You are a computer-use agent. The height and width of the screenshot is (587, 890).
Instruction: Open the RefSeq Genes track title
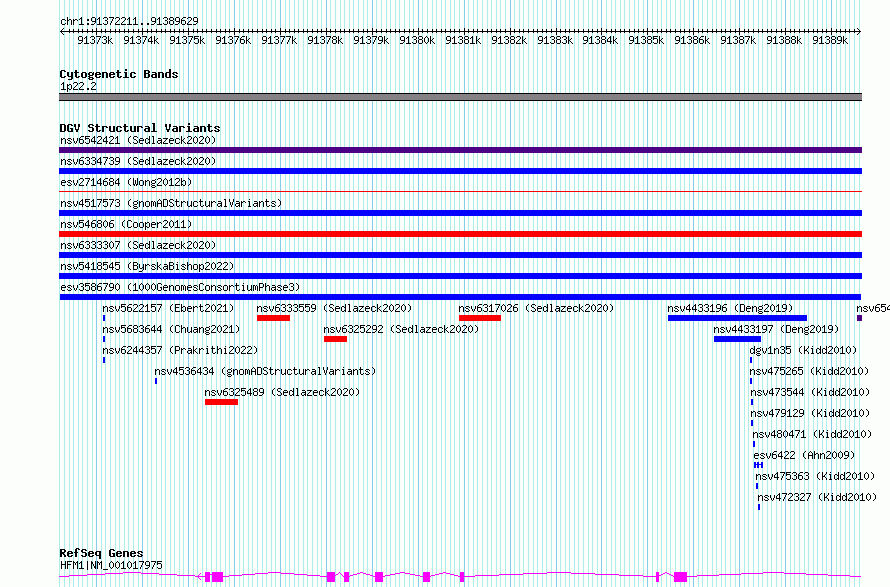pos(101,553)
